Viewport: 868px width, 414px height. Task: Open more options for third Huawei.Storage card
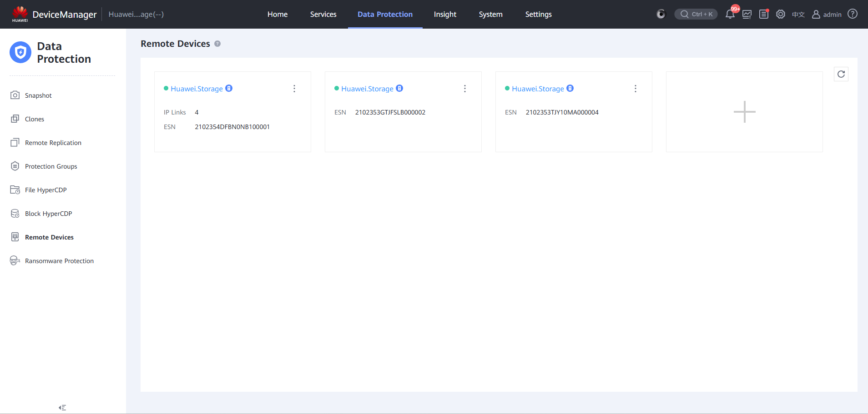tap(636, 89)
